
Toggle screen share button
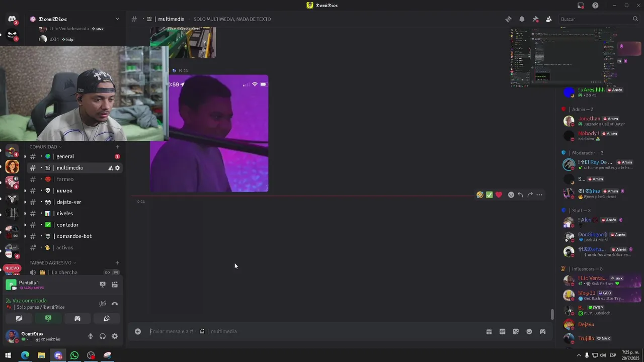(48, 318)
